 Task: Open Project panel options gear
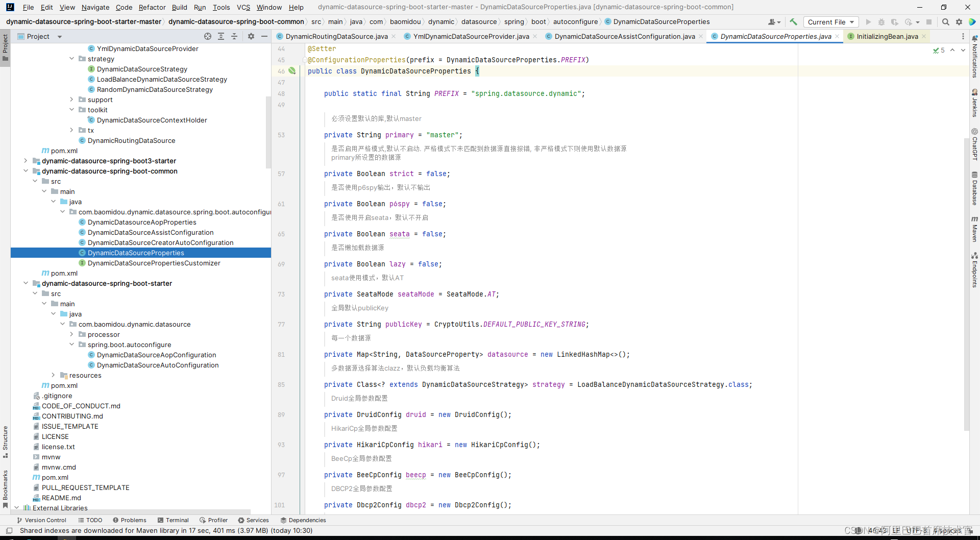click(x=251, y=36)
